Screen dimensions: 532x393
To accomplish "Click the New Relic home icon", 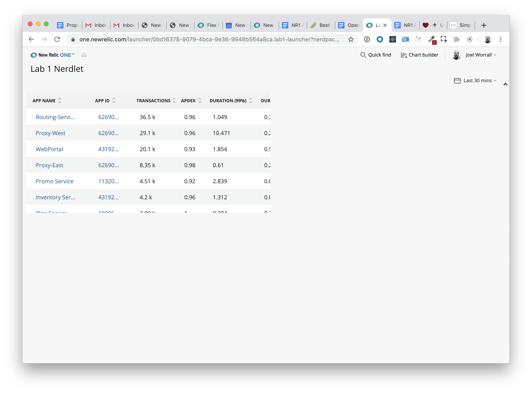I will [x=84, y=55].
